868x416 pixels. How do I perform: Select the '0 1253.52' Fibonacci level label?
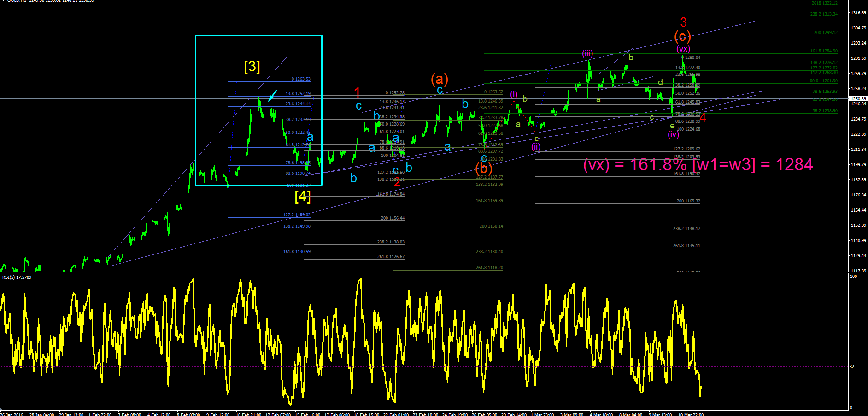point(494,92)
